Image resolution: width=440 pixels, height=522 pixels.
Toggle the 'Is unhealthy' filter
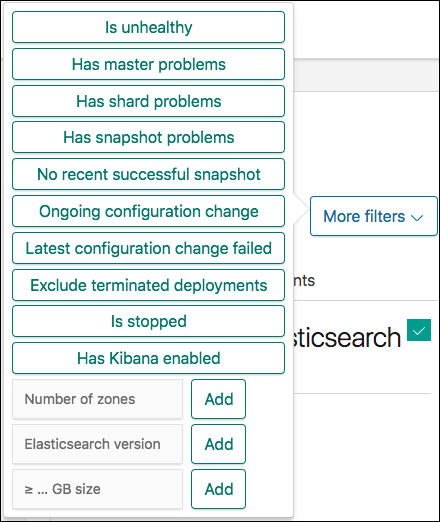pyautogui.click(x=148, y=27)
